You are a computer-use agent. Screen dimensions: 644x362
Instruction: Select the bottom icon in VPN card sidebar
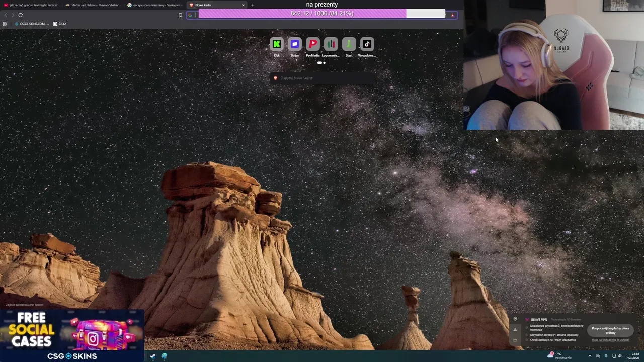pyautogui.click(x=515, y=340)
